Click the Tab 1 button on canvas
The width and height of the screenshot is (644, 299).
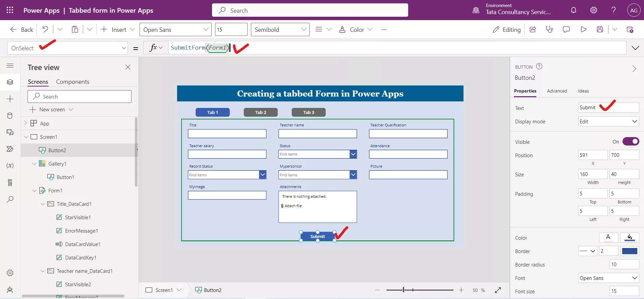pos(213,112)
